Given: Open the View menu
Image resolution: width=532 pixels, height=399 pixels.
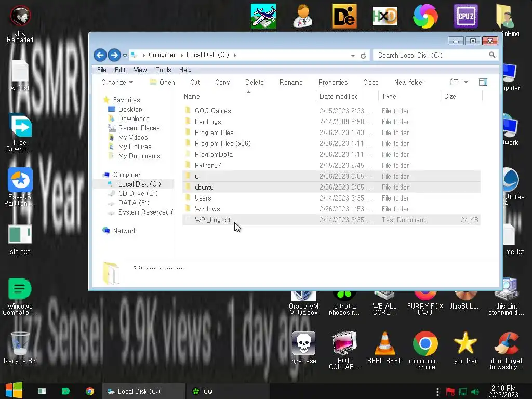Looking at the screenshot, I should pyautogui.click(x=140, y=70).
